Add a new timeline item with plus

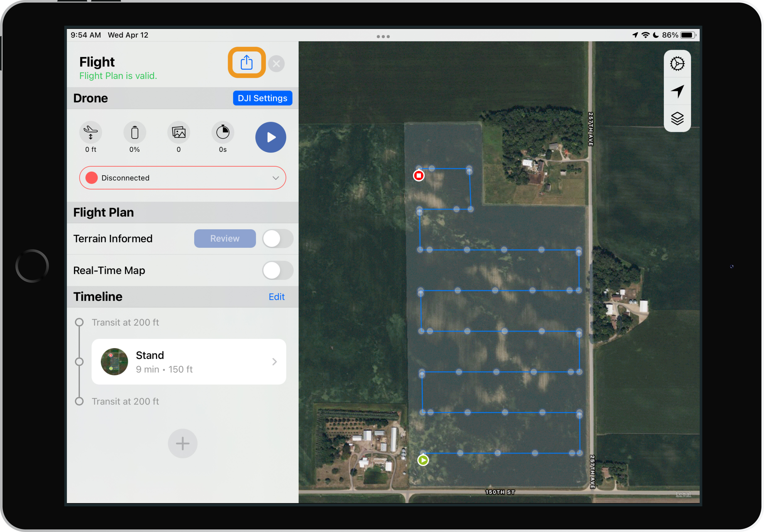[183, 443]
